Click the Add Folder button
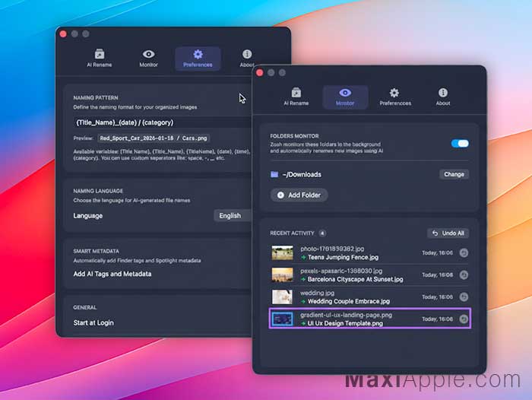 coord(299,195)
